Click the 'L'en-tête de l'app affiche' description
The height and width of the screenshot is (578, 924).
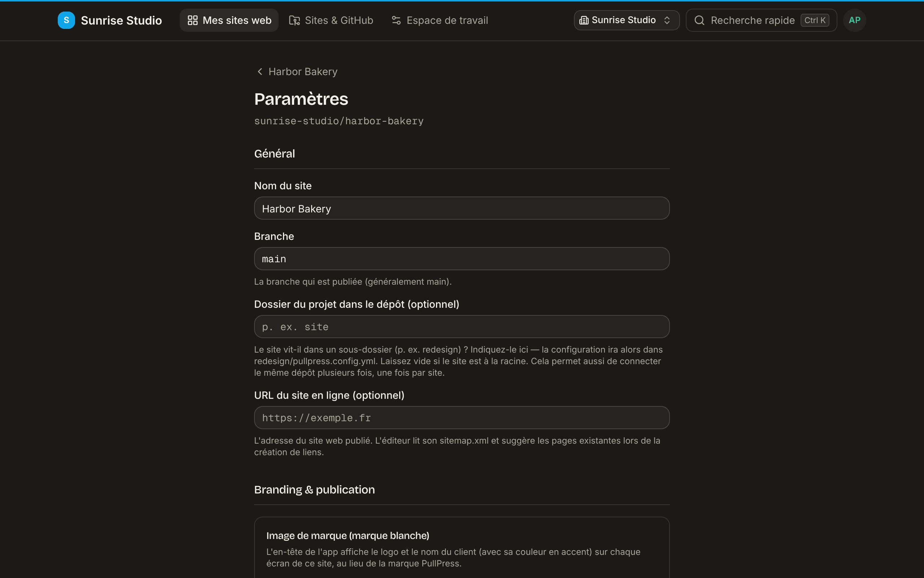[x=453, y=558]
